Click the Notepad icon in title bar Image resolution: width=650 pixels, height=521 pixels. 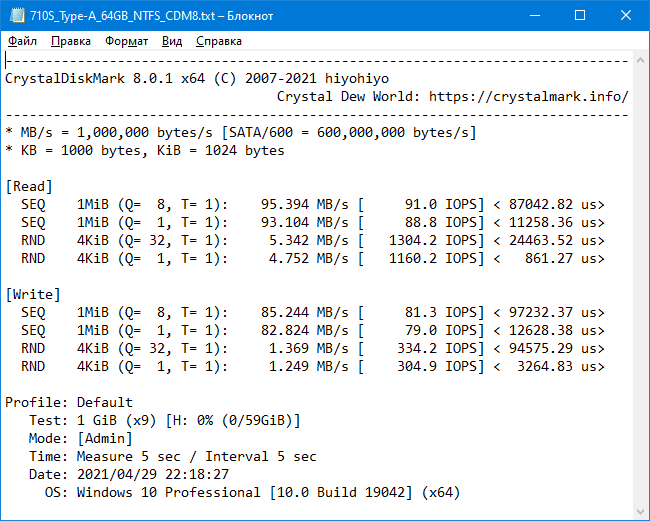pos(17,16)
